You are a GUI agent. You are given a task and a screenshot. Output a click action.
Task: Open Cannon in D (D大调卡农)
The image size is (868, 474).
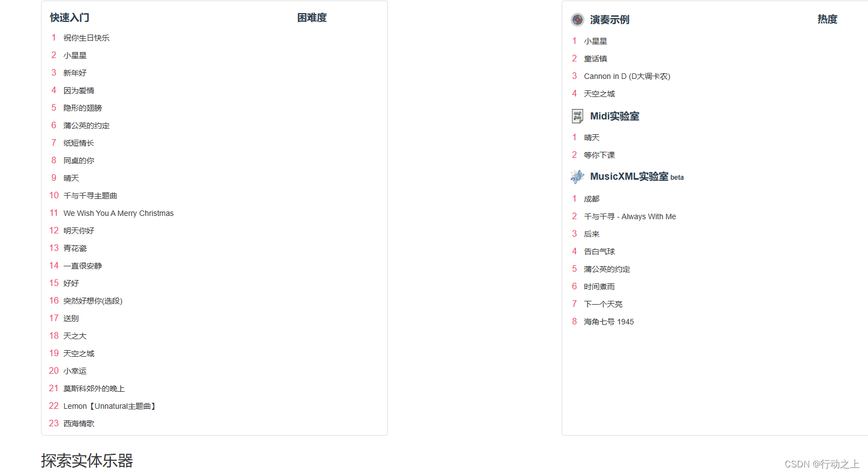point(627,76)
